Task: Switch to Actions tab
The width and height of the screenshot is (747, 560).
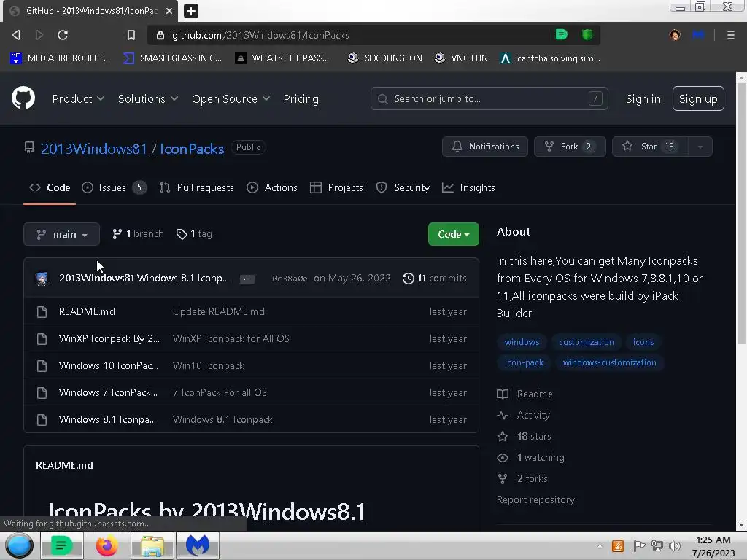Action: [272, 187]
